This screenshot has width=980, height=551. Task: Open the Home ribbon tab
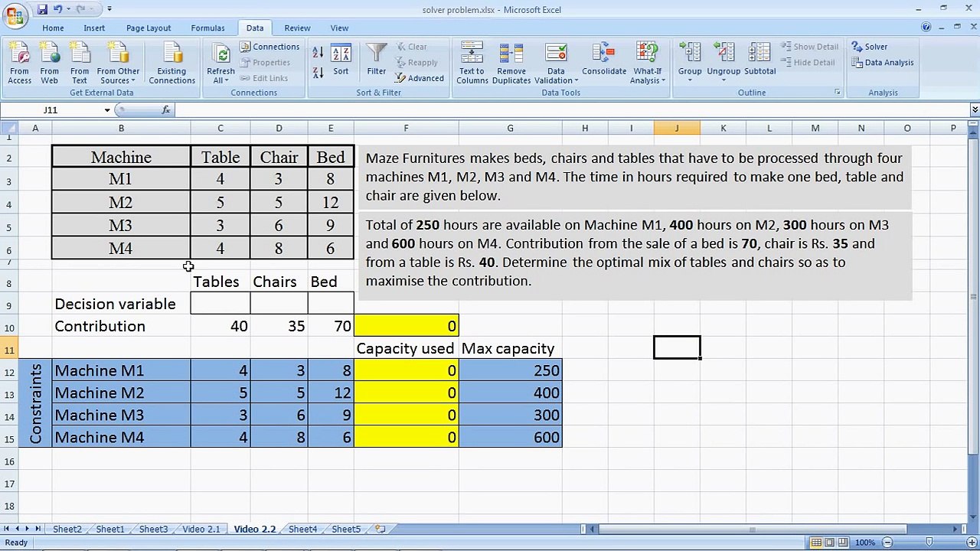[53, 28]
